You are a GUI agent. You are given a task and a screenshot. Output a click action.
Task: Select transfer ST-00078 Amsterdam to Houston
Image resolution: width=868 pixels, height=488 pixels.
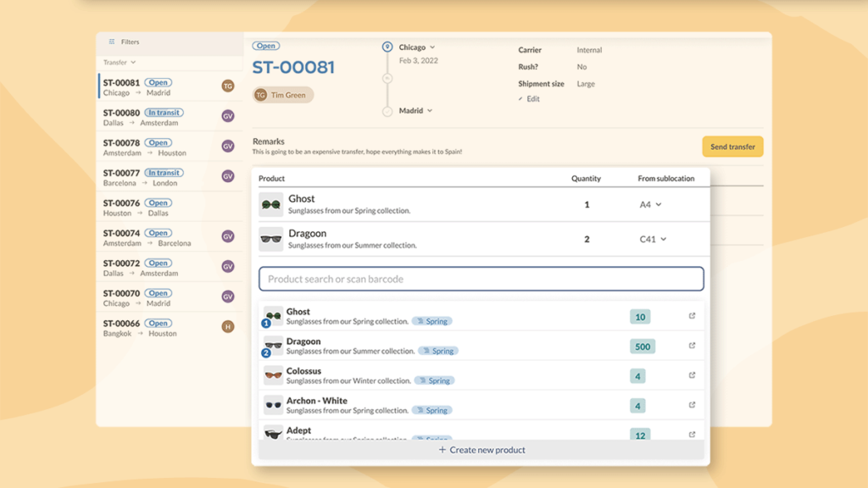click(170, 147)
